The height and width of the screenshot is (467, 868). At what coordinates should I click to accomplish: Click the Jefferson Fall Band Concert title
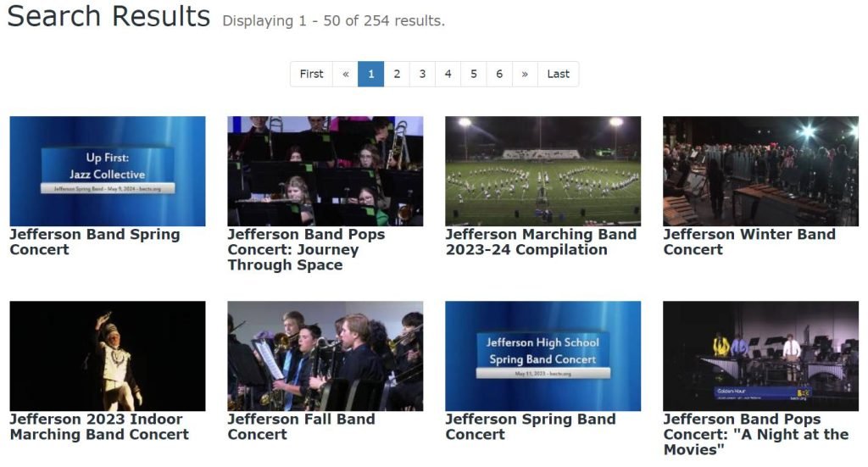[301, 426]
